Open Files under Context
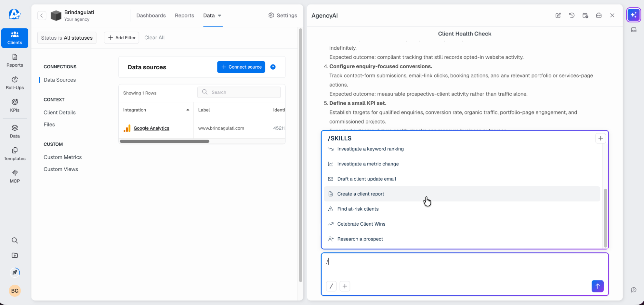This screenshot has width=644, height=305. 49,124
